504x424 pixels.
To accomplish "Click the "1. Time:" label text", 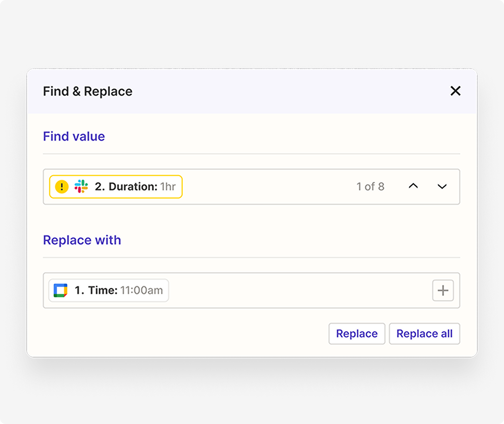I will tap(96, 290).
